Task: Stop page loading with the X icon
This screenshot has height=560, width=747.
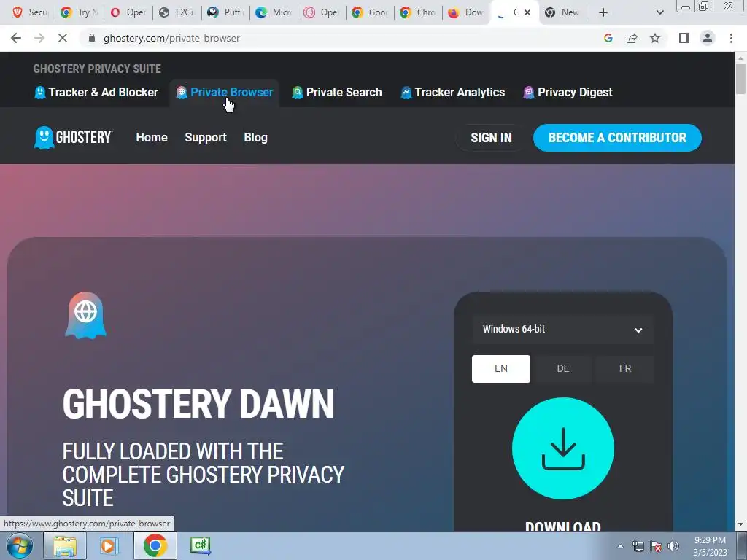Action: [63, 38]
